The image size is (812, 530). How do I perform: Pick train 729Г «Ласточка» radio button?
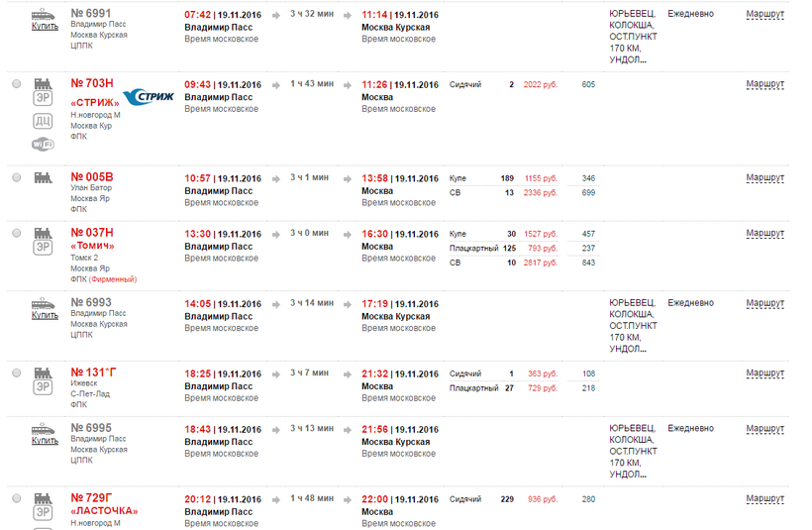[17, 498]
